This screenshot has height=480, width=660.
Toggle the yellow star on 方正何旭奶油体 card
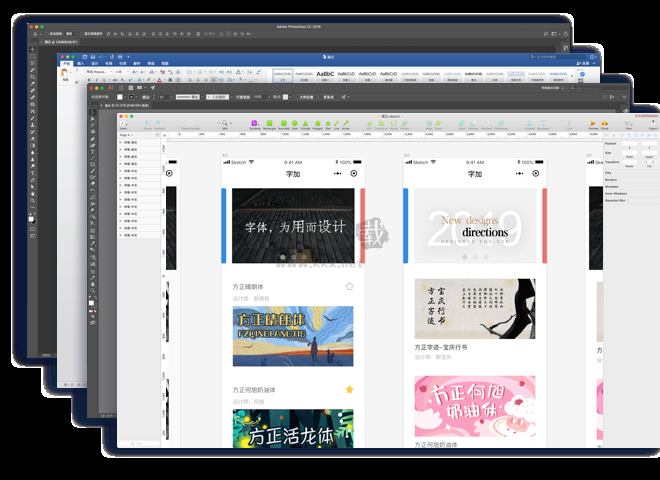(x=349, y=389)
